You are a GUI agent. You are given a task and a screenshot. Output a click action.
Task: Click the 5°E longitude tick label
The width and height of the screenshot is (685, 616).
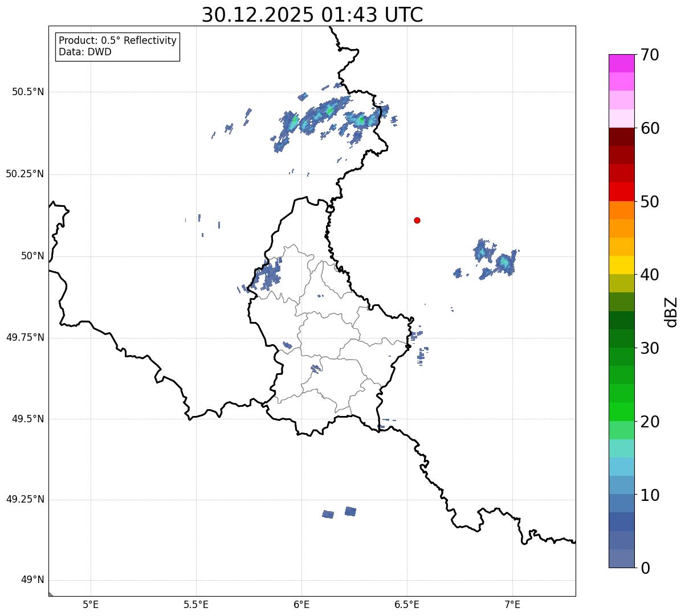point(91,604)
